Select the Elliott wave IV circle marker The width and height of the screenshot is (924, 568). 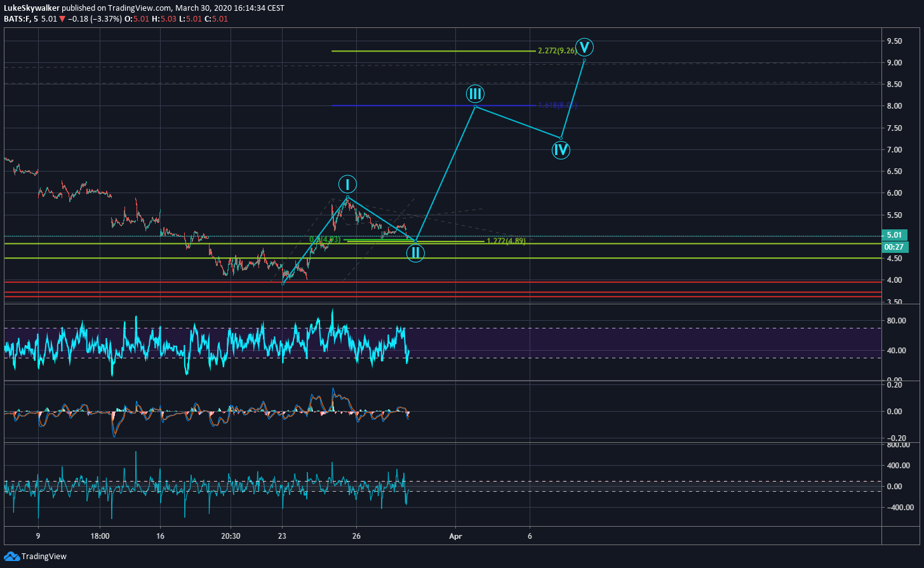[561, 150]
